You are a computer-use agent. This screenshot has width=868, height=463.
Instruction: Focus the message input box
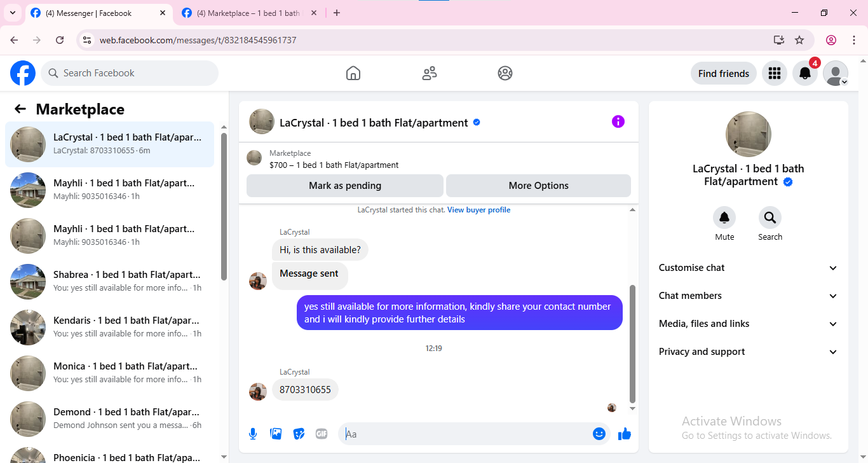click(467, 434)
